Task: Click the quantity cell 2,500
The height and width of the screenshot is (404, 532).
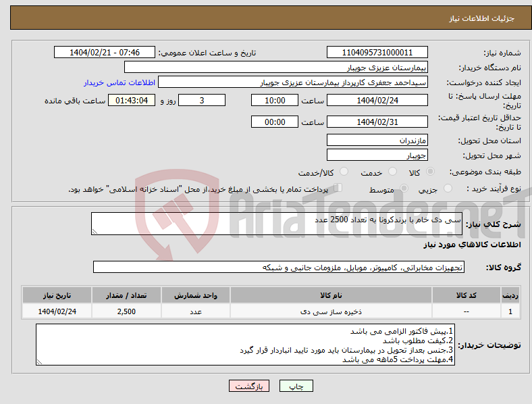Action: point(126,311)
